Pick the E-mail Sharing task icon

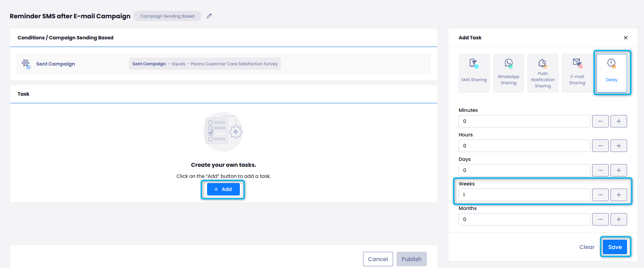pyautogui.click(x=577, y=73)
